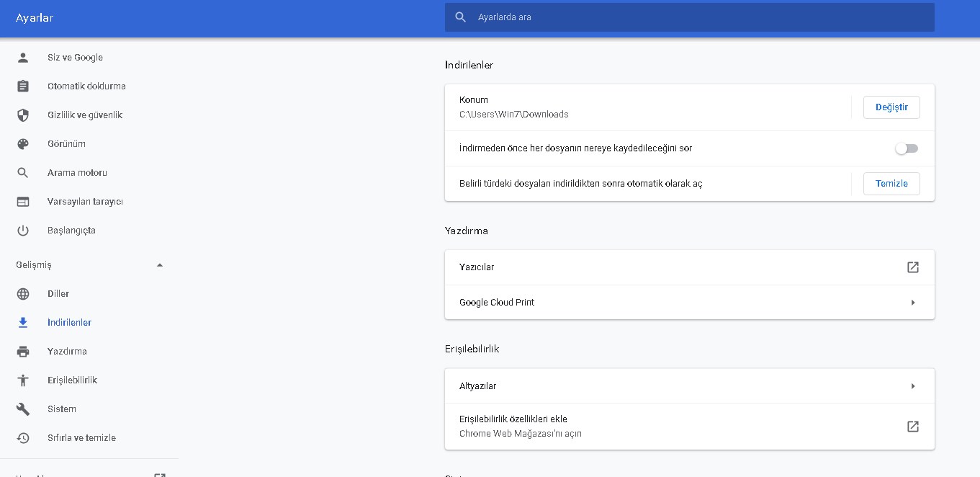This screenshot has width=980, height=477.
Task: Toggle ask where to save each file switch
Action: pyautogui.click(x=907, y=148)
